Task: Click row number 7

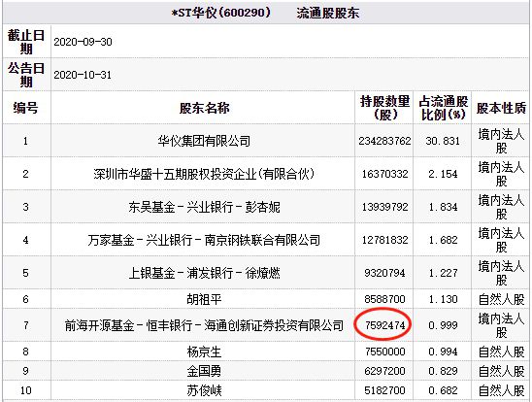Action: point(26,325)
